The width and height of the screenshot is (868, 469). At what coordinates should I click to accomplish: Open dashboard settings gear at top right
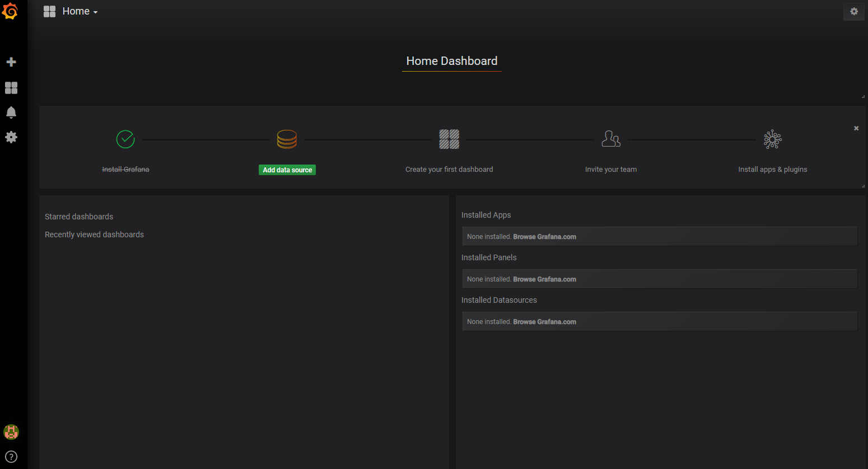tap(853, 12)
